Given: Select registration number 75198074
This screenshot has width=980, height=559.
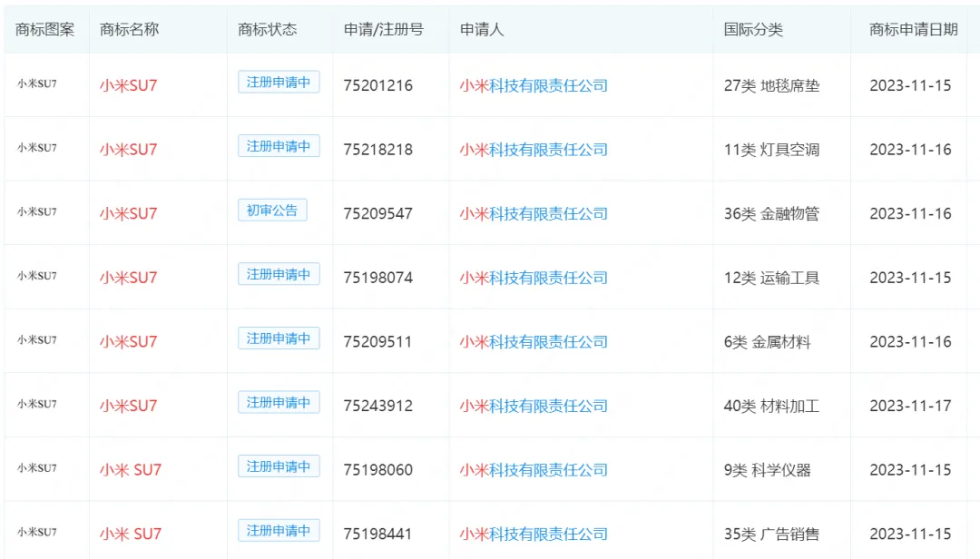Looking at the screenshot, I should tap(378, 278).
